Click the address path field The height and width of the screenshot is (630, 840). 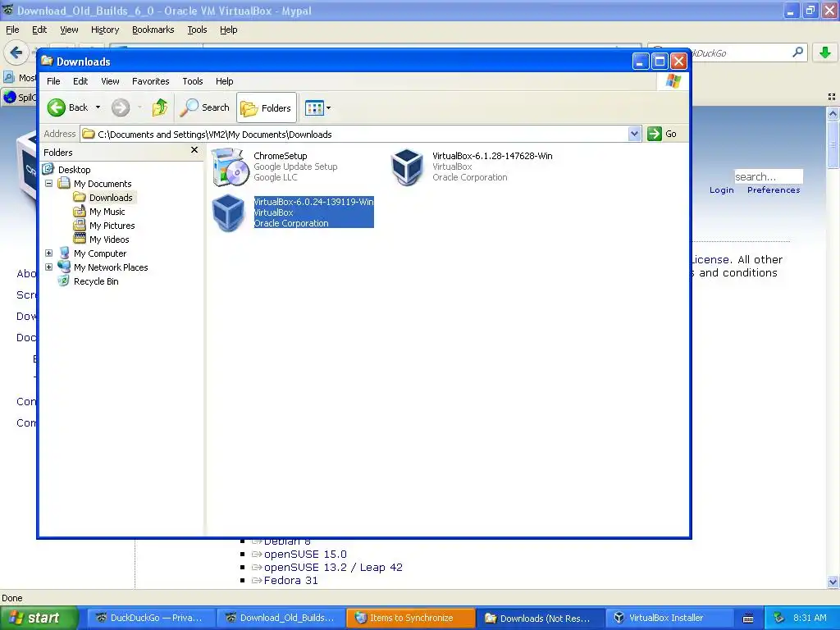(x=354, y=134)
